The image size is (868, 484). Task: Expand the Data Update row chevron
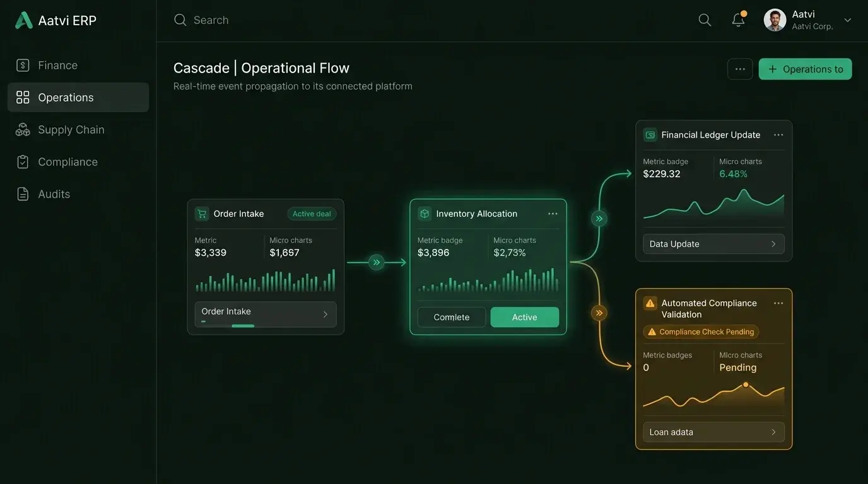point(773,244)
